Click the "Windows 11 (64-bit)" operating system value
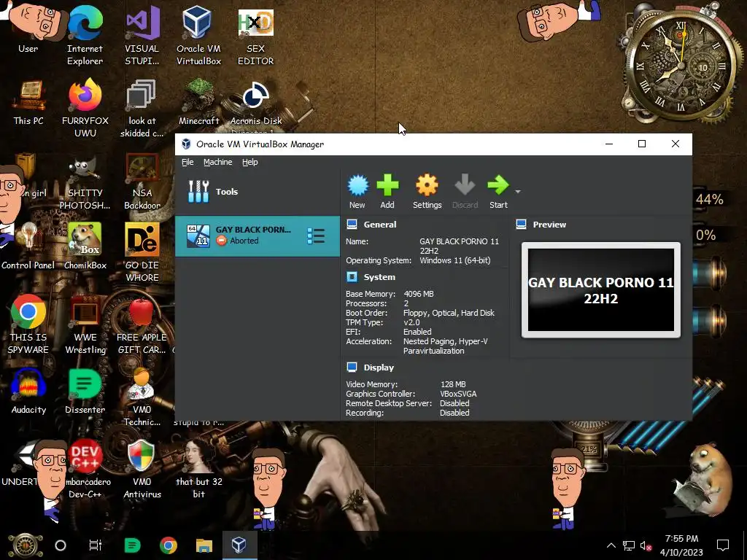The image size is (747, 560). [455, 260]
